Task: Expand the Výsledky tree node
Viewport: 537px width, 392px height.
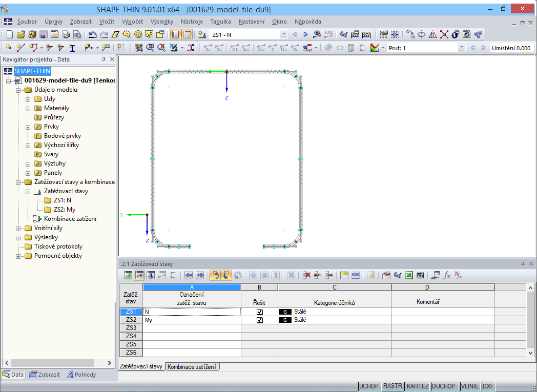Action: 18,238
